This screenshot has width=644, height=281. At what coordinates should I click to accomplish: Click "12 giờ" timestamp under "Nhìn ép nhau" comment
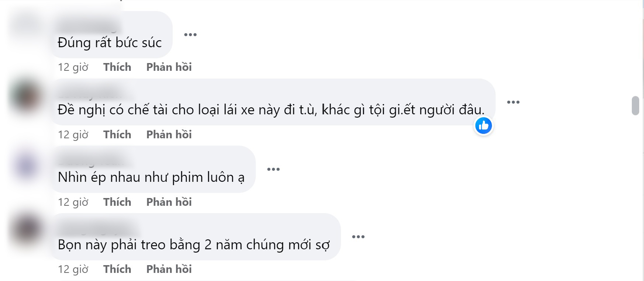73,202
